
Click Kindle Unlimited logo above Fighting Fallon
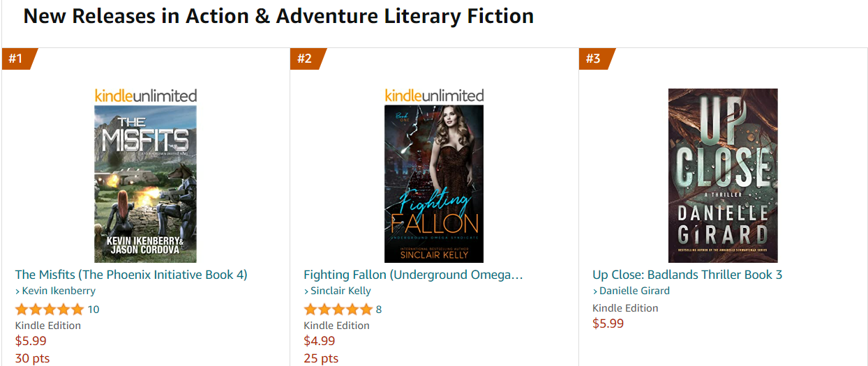[x=434, y=96]
